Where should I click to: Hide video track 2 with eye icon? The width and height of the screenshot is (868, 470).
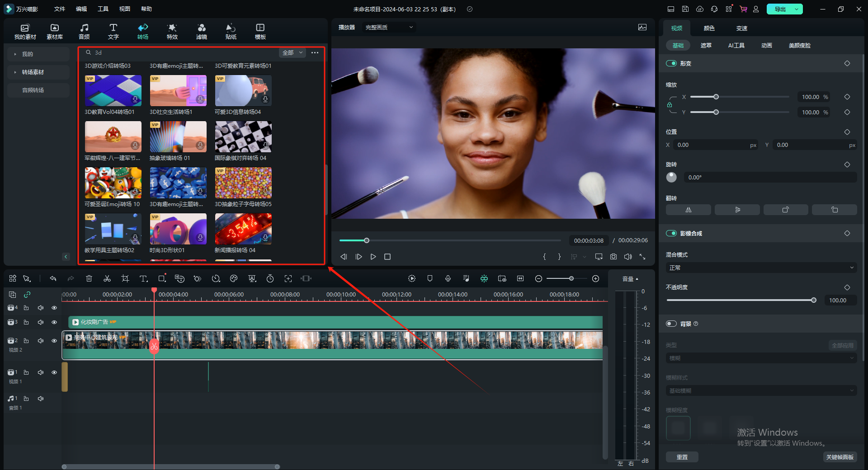coord(54,341)
